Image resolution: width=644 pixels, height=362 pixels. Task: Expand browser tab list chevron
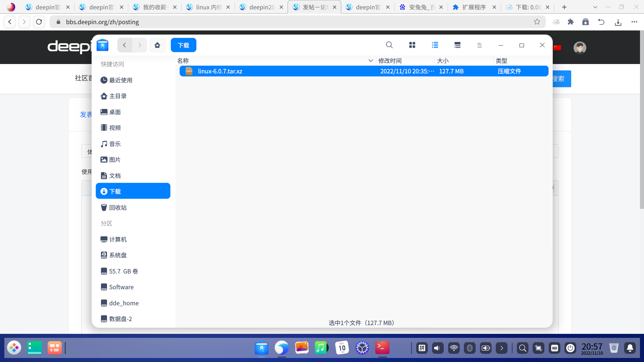point(595,7)
